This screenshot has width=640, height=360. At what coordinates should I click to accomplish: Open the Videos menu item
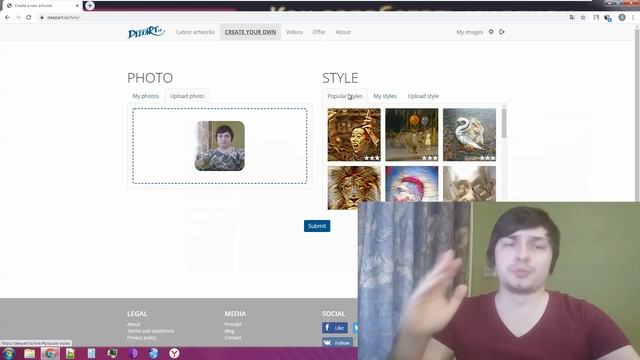point(294,32)
